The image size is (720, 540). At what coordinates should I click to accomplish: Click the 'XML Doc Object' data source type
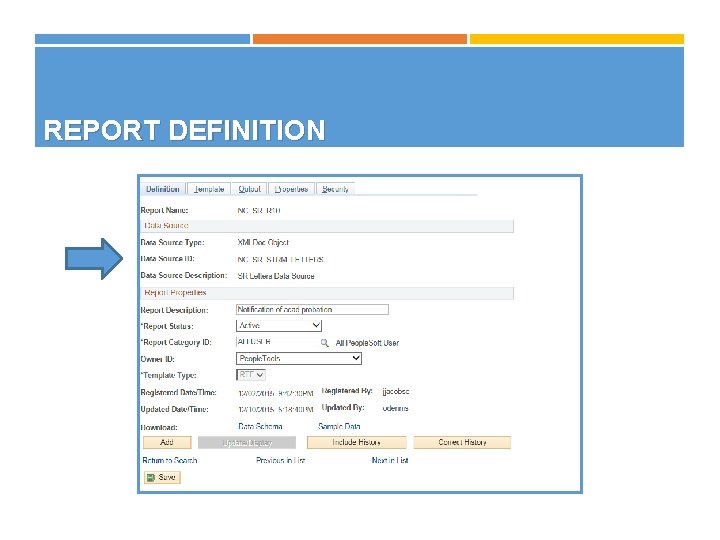pos(263,242)
